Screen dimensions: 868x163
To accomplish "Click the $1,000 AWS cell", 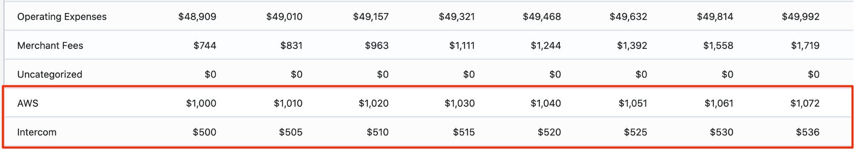I will pyautogui.click(x=201, y=103).
